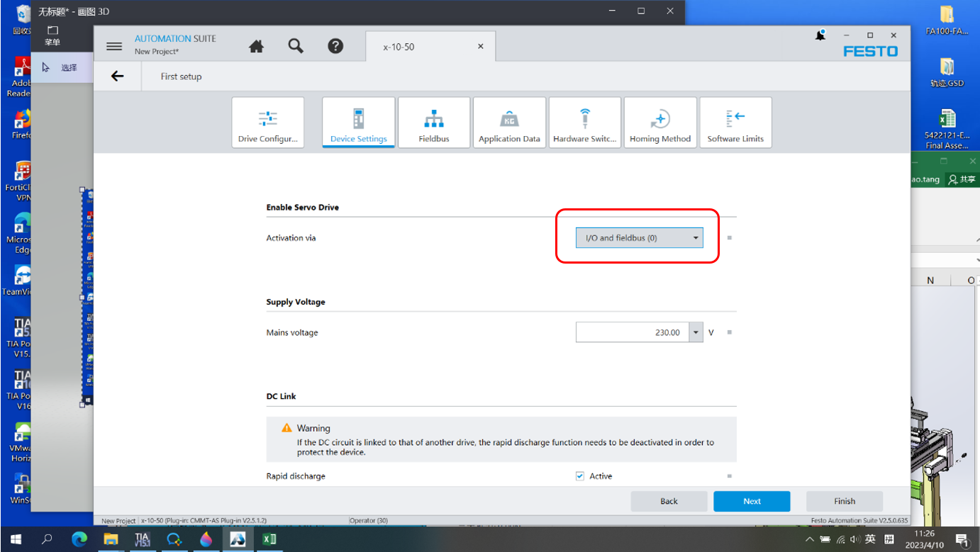The image size is (980, 552).
Task: Open the search magnifier icon
Action: 296,47
